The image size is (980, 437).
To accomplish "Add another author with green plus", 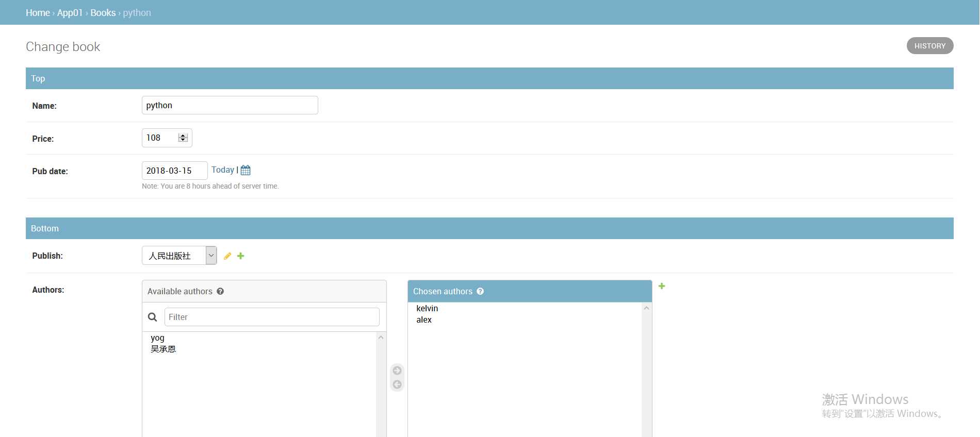I will pyautogui.click(x=662, y=286).
